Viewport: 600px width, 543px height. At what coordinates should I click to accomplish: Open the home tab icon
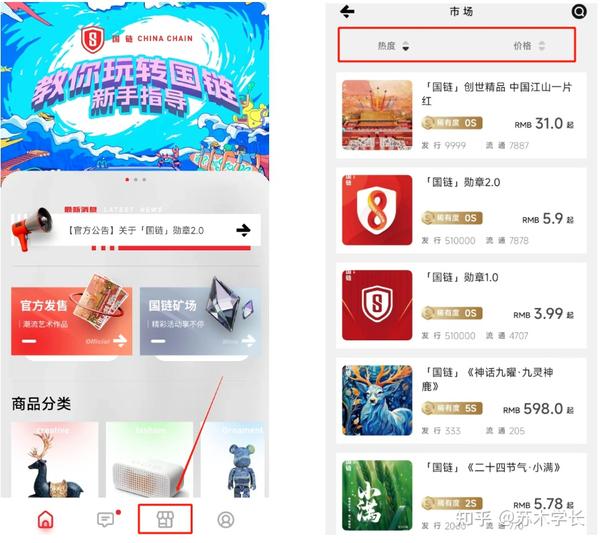coord(46,519)
